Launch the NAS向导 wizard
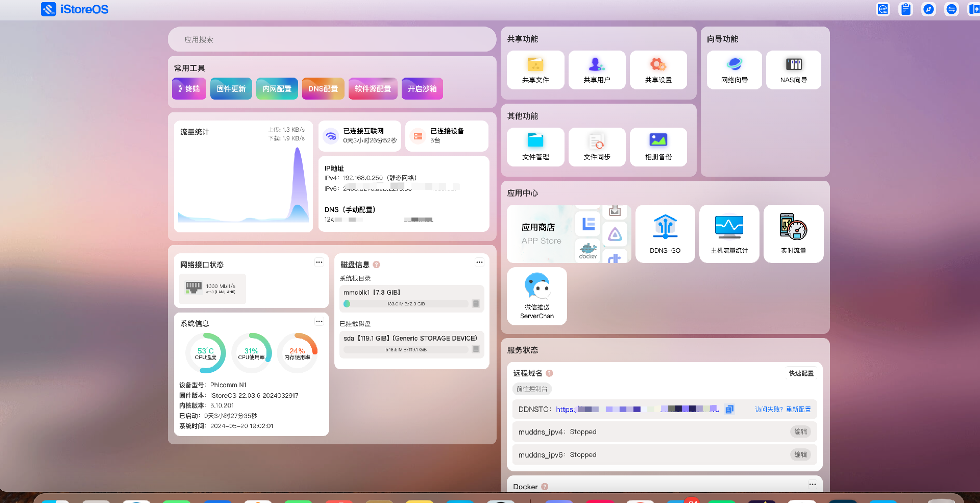 (793, 70)
